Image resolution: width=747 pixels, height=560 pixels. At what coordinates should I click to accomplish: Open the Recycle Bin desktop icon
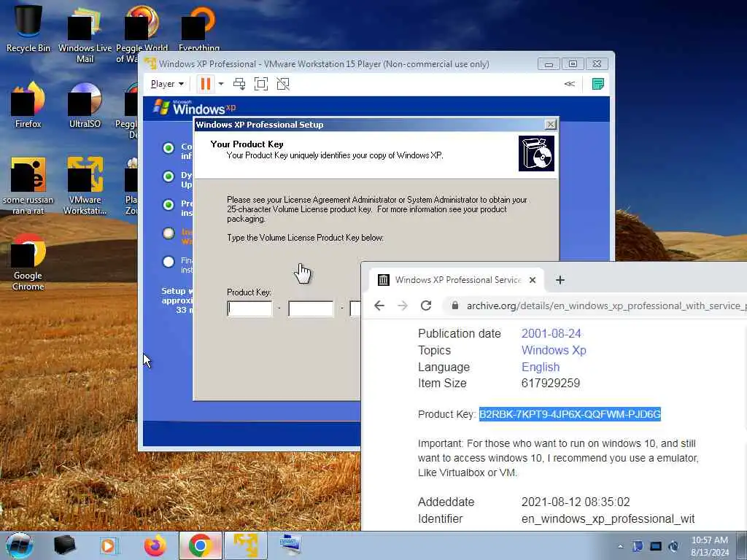(x=28, y=28)
